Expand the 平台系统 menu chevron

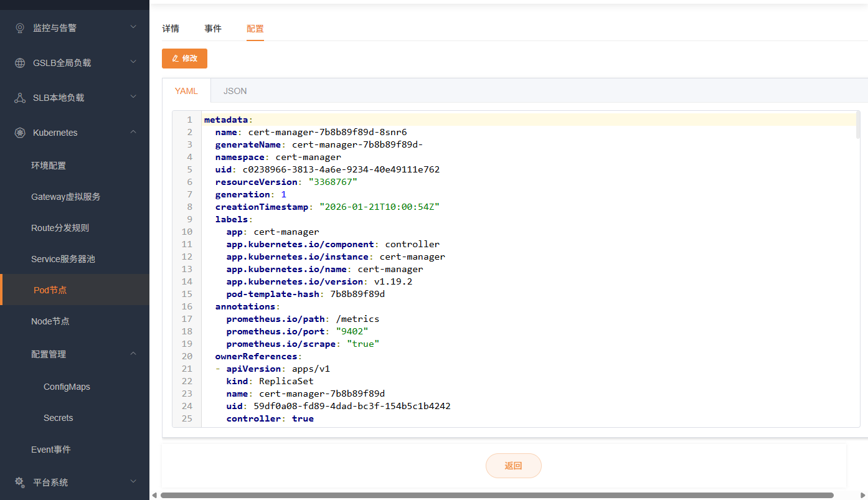tap(133, 482)
